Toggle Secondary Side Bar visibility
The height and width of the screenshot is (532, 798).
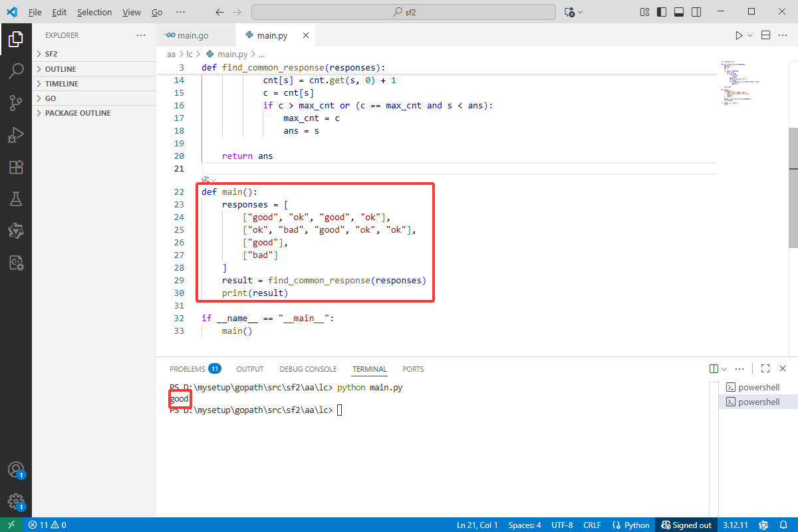pos(696,12)
